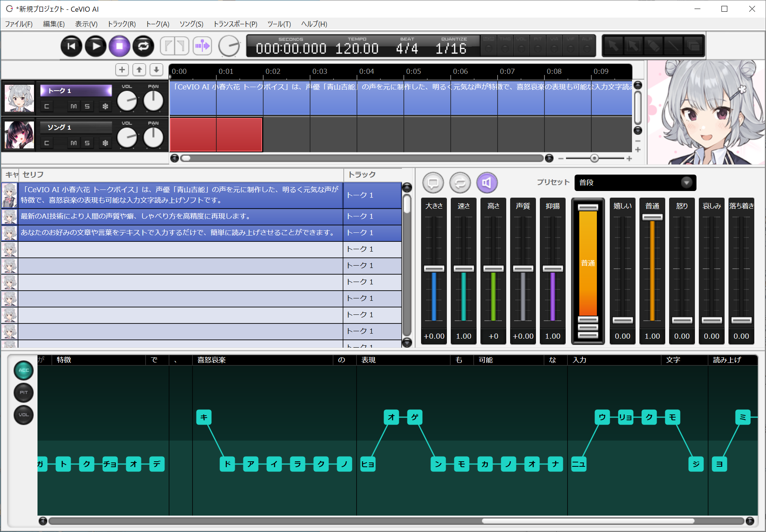Open the プリセット dropdown showing 普段
Image resolution: width=766 pixels, height=532 pixels.
635,182
